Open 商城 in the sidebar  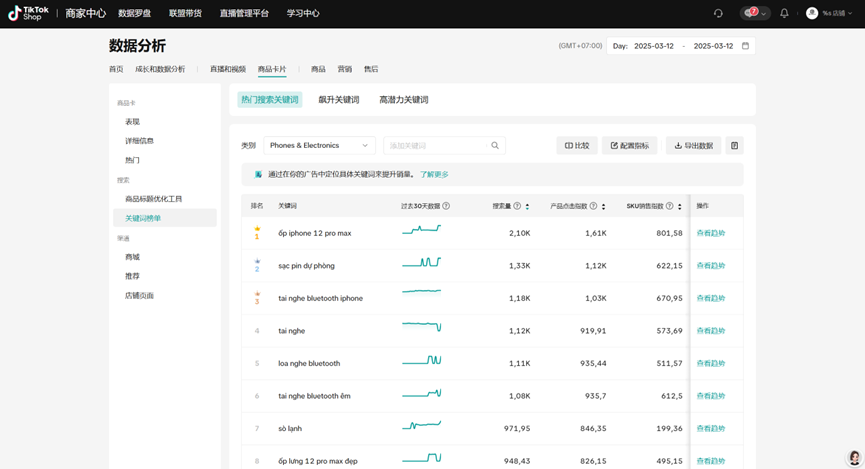(x=132, y=257)
